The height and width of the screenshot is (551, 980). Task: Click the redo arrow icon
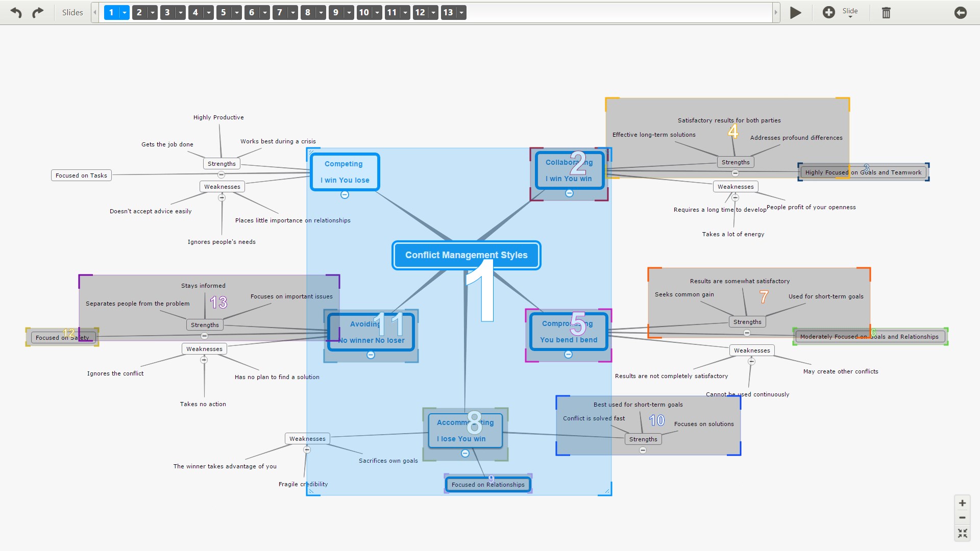(38, 12)
